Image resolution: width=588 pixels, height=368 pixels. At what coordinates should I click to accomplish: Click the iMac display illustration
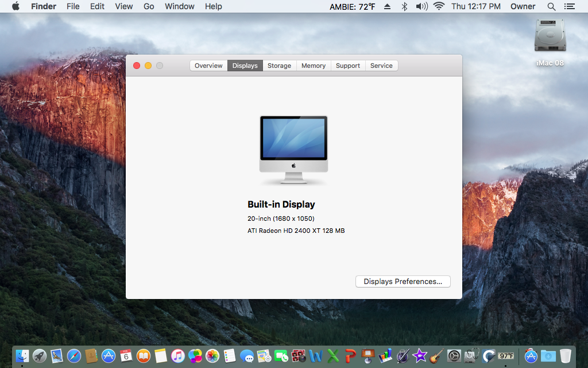(x=293, y=149)
